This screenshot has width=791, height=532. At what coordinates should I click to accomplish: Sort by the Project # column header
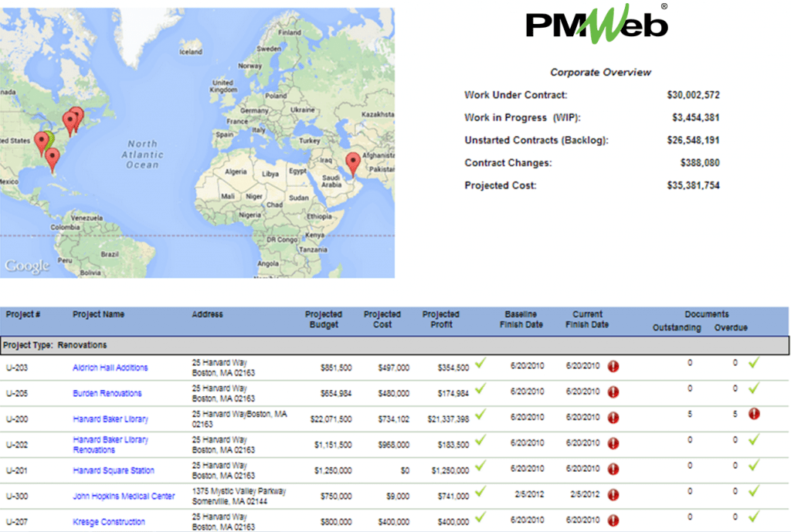click(x=22, y=314)
